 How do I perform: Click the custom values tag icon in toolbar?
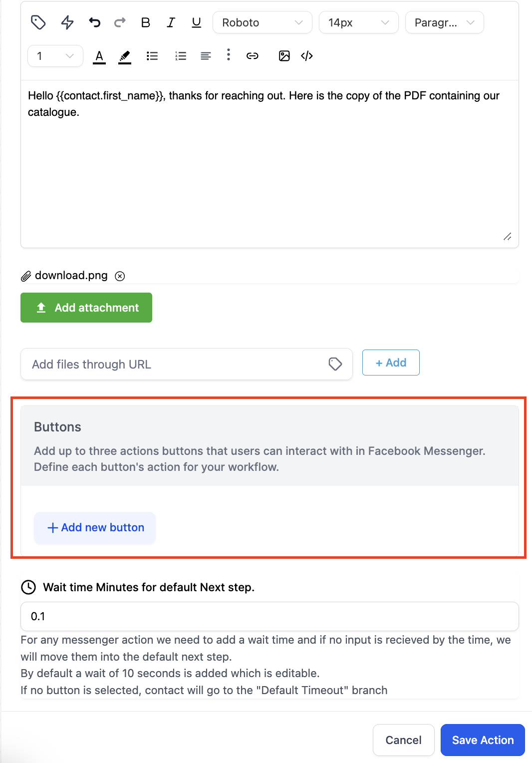[38, 22]
